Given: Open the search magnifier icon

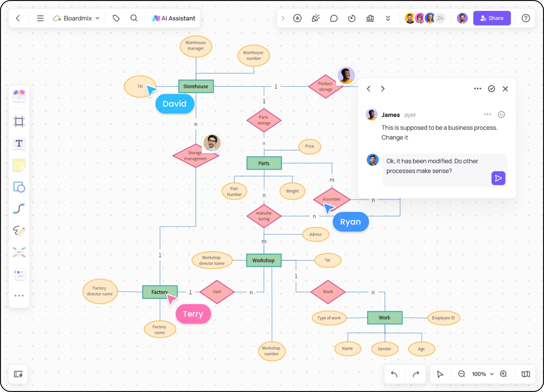Looking at the screenshot, I should (x=134, y=18).
